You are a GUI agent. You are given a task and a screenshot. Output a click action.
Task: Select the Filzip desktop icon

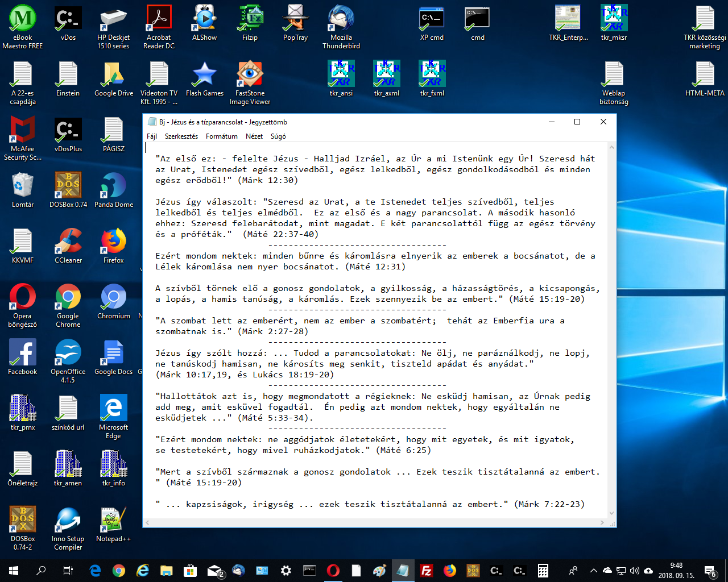pos(250,24)
